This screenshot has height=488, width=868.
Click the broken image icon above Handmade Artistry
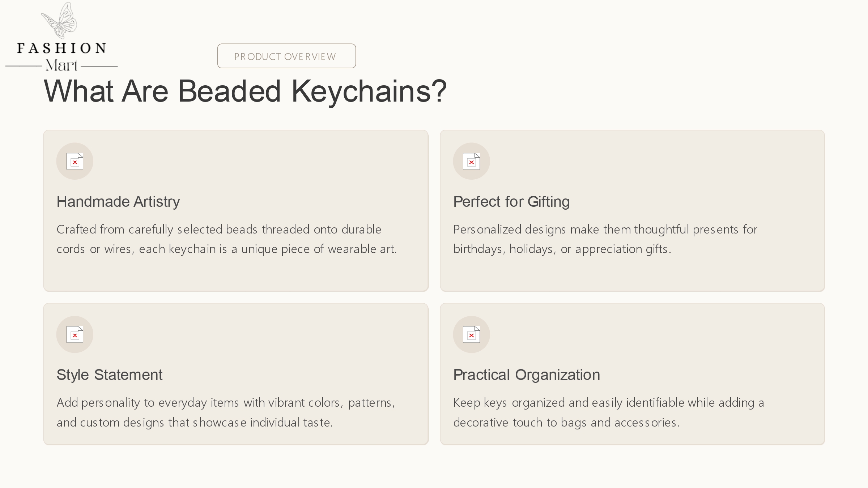(75, 161)
